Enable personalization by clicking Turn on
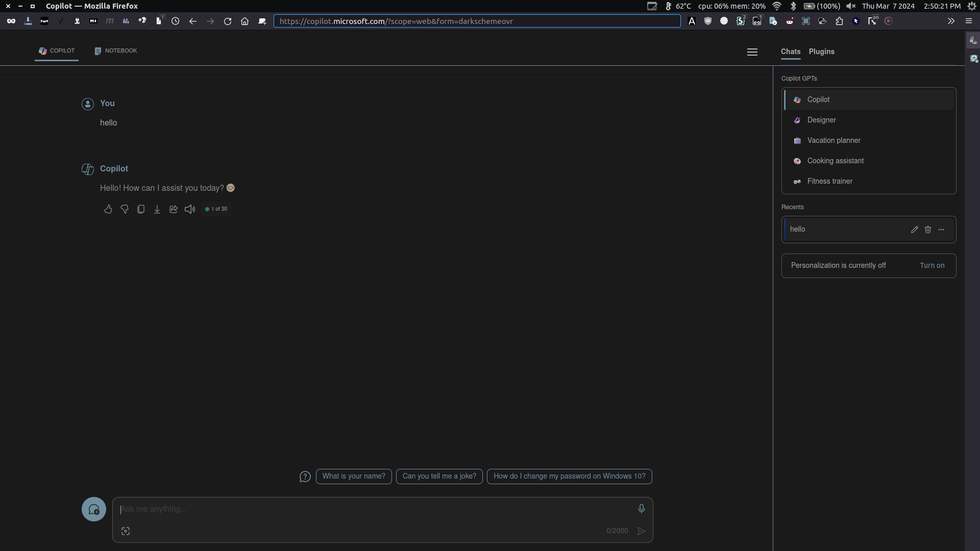The image size is (980, 551). click(x=932, y=265)
